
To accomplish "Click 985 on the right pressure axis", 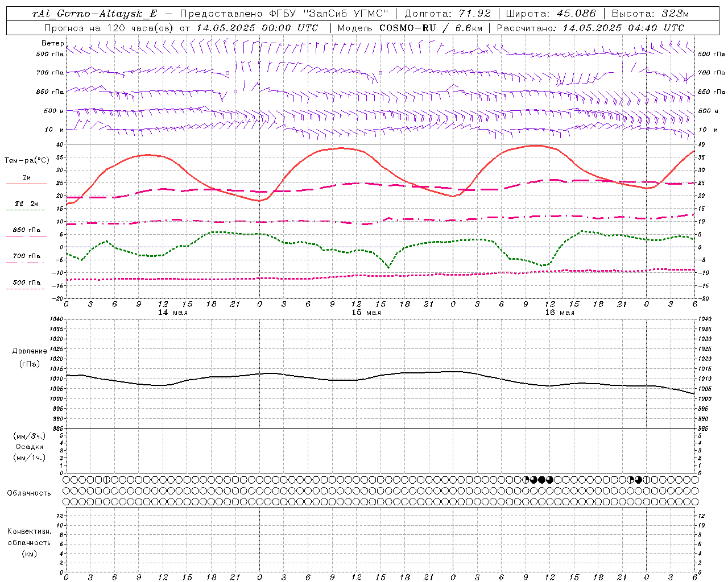I will [x=704, y=429].
